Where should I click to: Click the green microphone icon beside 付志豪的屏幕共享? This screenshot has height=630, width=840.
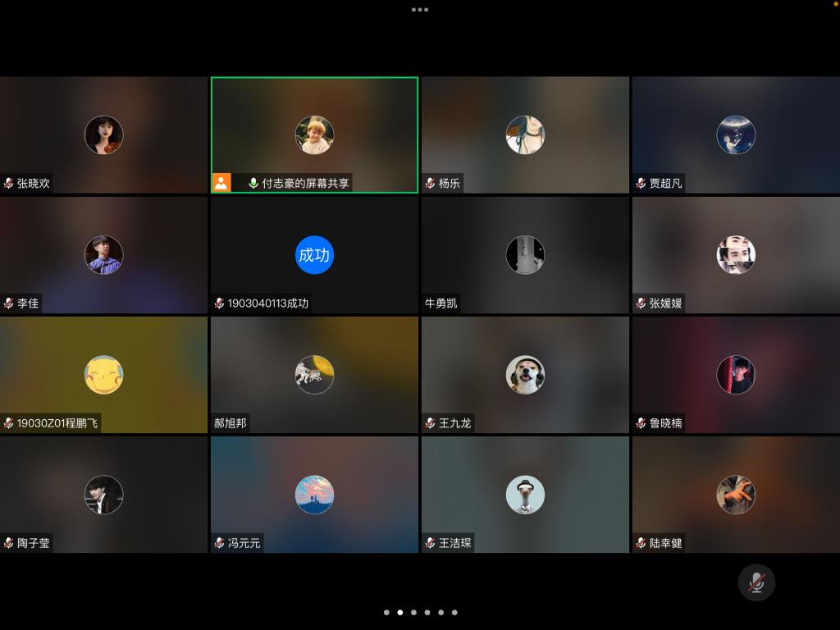click(253, 183)
